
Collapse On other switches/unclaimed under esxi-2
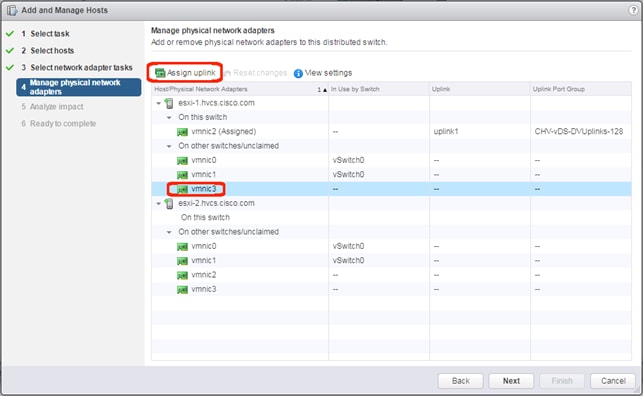[x=169, y=232]
